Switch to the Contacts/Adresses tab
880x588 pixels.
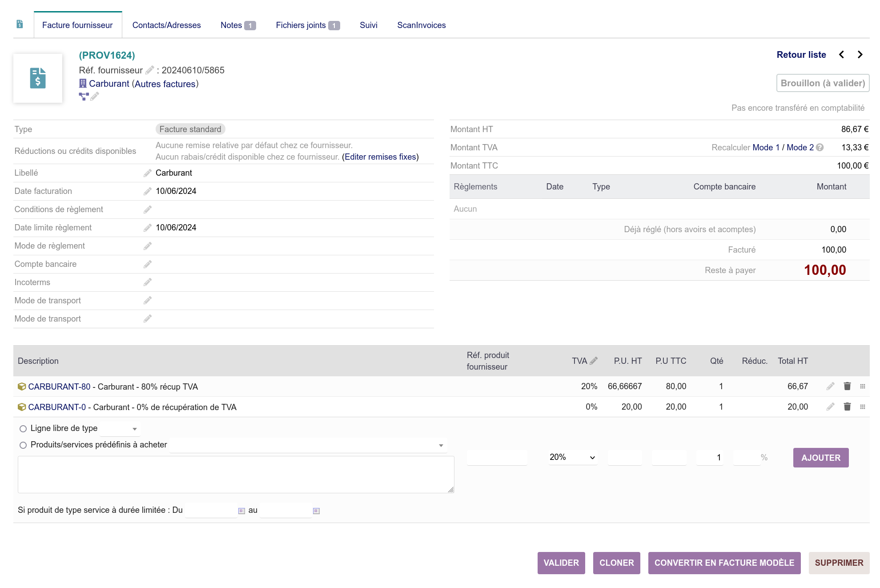167,25
